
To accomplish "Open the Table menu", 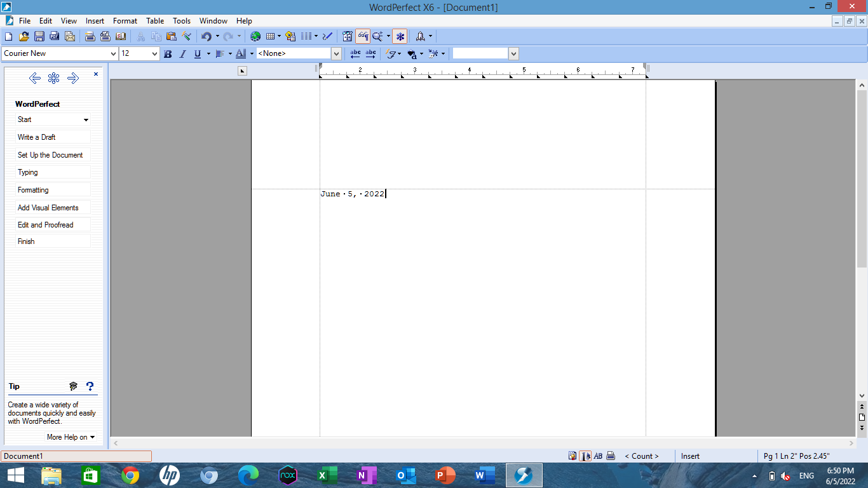I will [x=154, y=20].
